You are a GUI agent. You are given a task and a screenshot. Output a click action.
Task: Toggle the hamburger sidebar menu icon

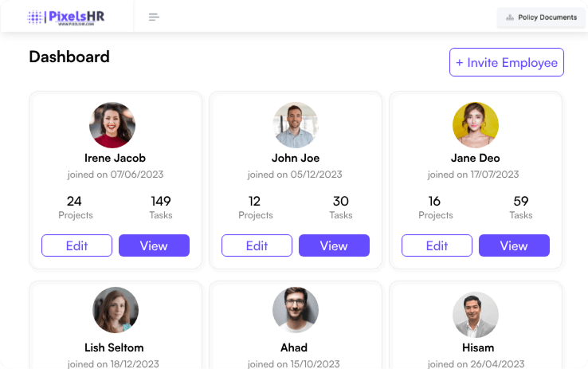tap(154, 17)
